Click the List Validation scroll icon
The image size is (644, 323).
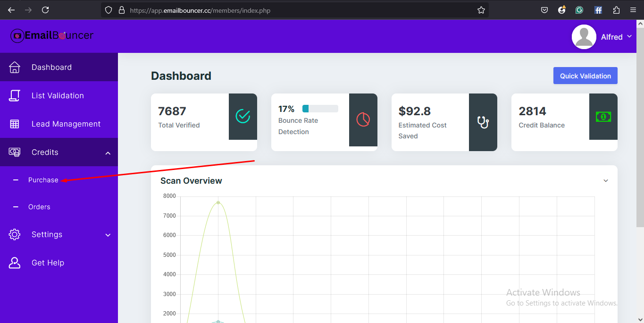(x=15, y=95)
